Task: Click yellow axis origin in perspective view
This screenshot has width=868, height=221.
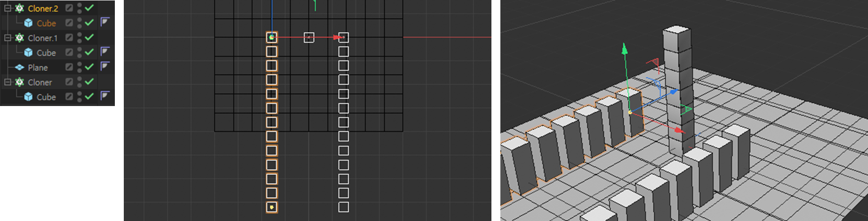Action: [630, 112]
